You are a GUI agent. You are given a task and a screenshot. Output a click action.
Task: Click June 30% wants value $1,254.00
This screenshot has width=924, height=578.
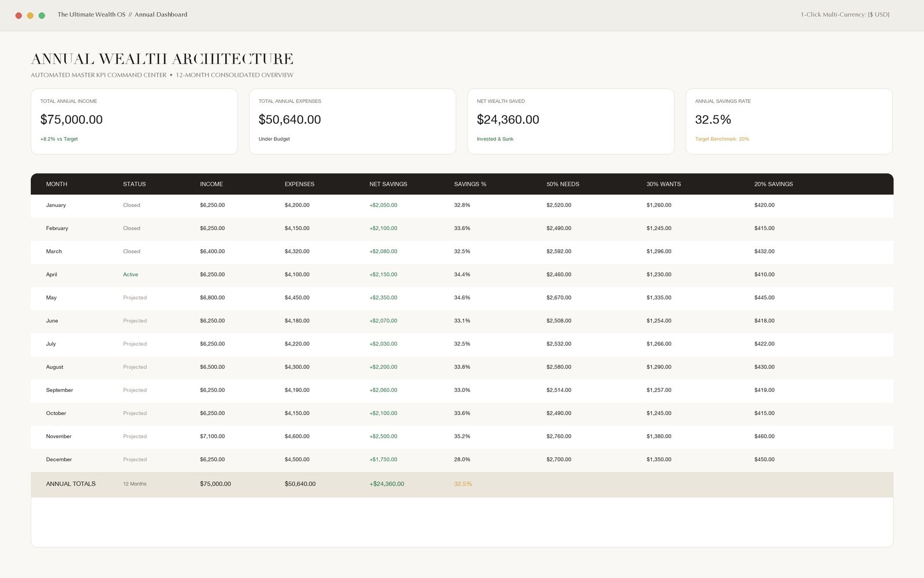point(659,321)
